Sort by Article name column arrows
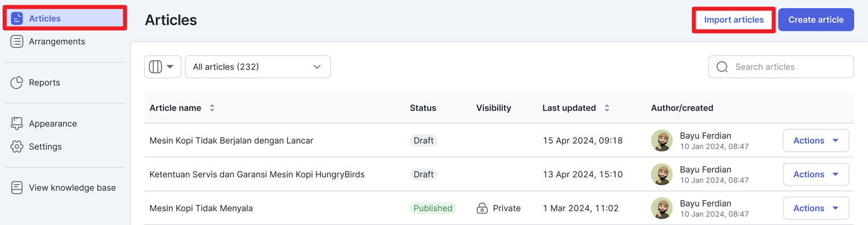868x225 pixels. [212, 108]
